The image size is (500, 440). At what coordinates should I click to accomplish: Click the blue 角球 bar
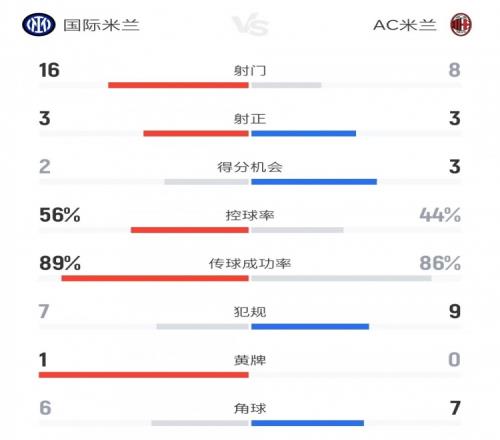point(308,423)
